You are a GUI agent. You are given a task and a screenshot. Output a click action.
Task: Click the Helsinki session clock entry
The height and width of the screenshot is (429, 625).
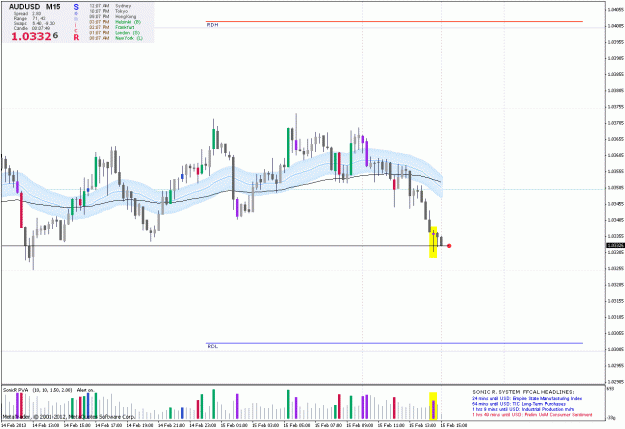click(115, 22)
